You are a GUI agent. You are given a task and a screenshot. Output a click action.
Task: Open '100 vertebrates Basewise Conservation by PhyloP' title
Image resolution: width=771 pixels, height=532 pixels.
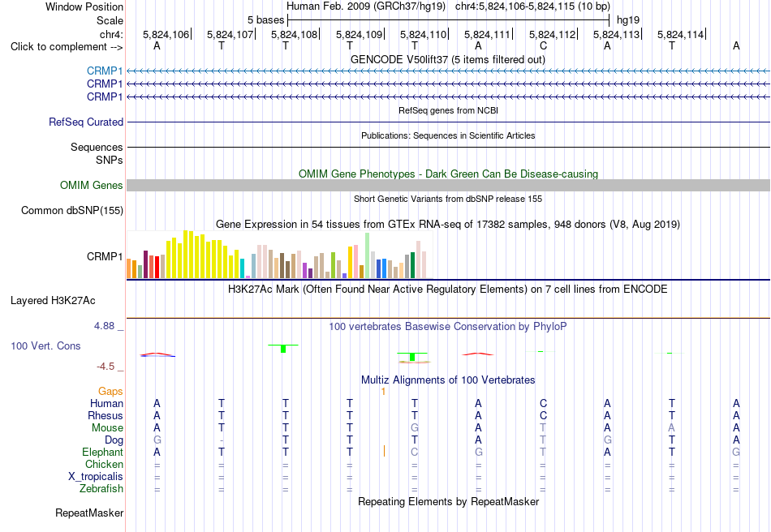pyautogui.click(x=448, y=326)
